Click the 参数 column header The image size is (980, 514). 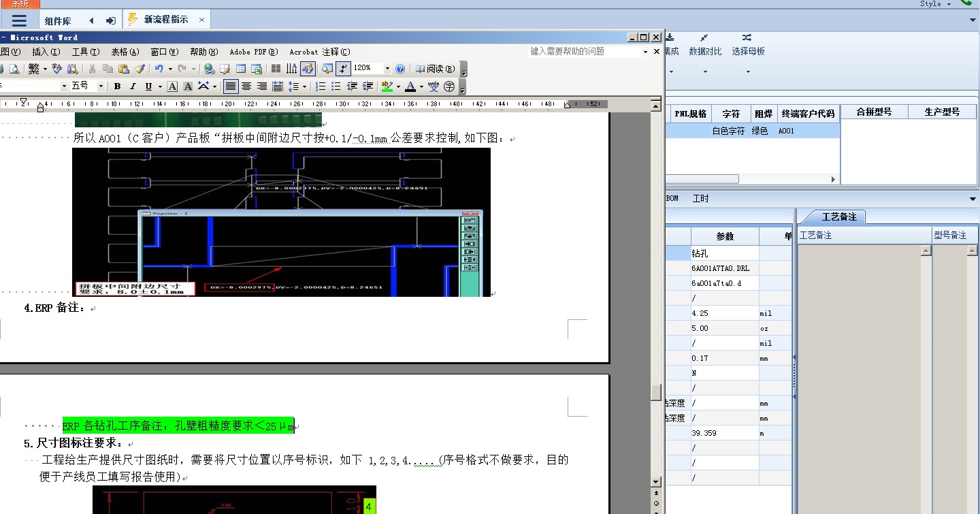coord(725,236)
